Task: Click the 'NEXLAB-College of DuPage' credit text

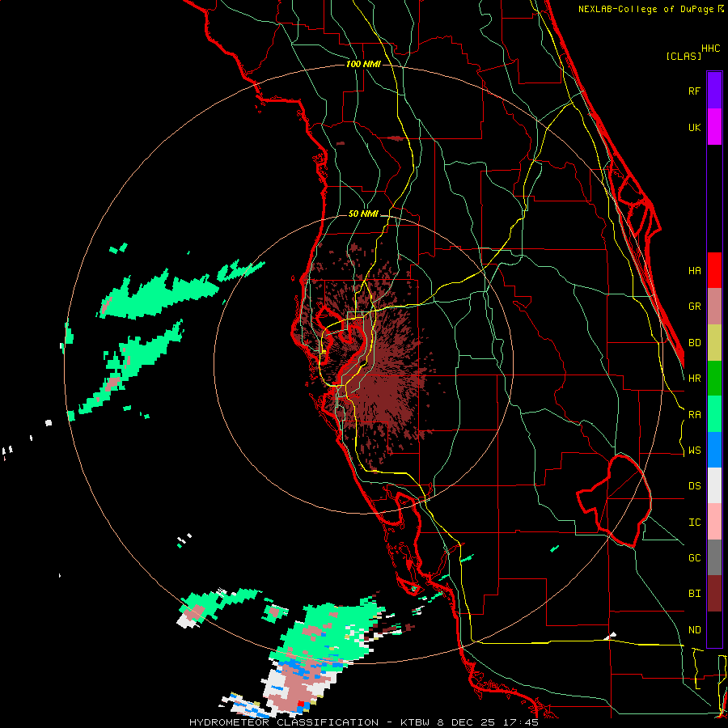Action: point(647,9)
